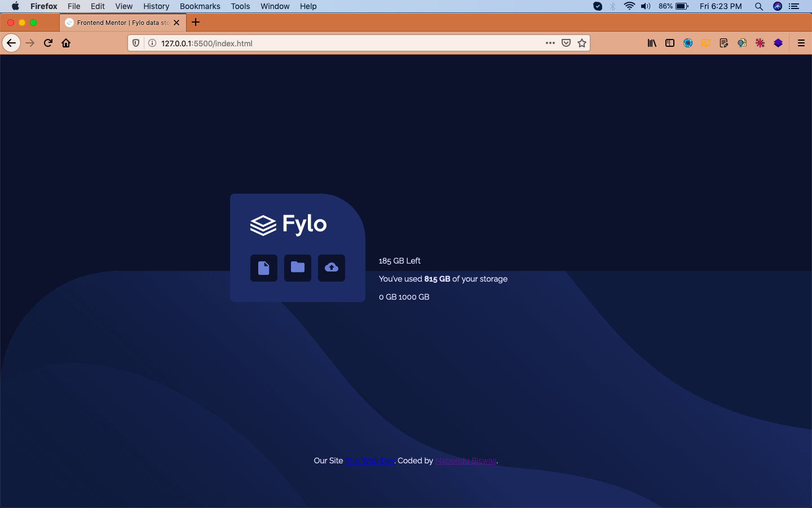Open the volume control in menu bar
Viewport: 812px width, 508px height.
[x=646, y=6]
